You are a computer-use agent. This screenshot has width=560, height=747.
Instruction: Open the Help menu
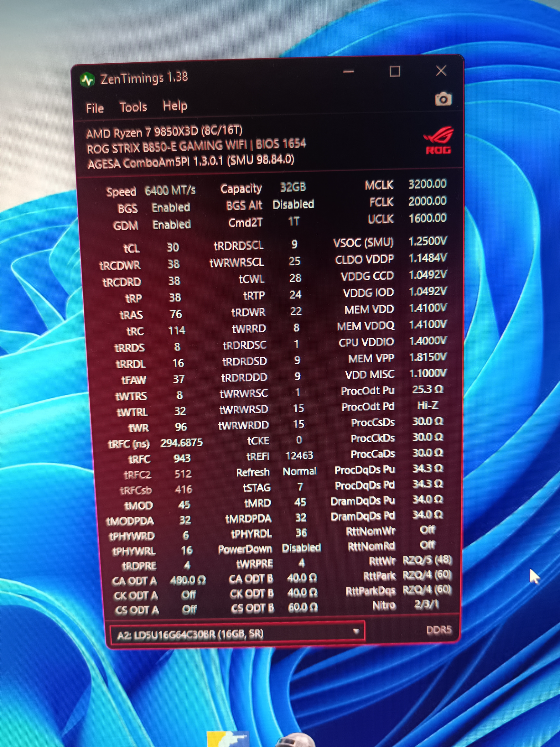[x=175, y=106]
